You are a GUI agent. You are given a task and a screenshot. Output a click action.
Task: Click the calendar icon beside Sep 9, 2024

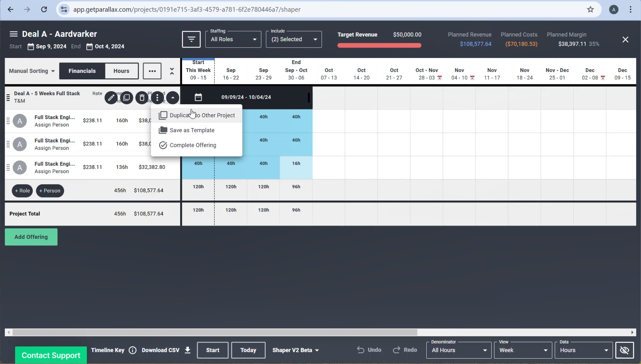point(30,47)
